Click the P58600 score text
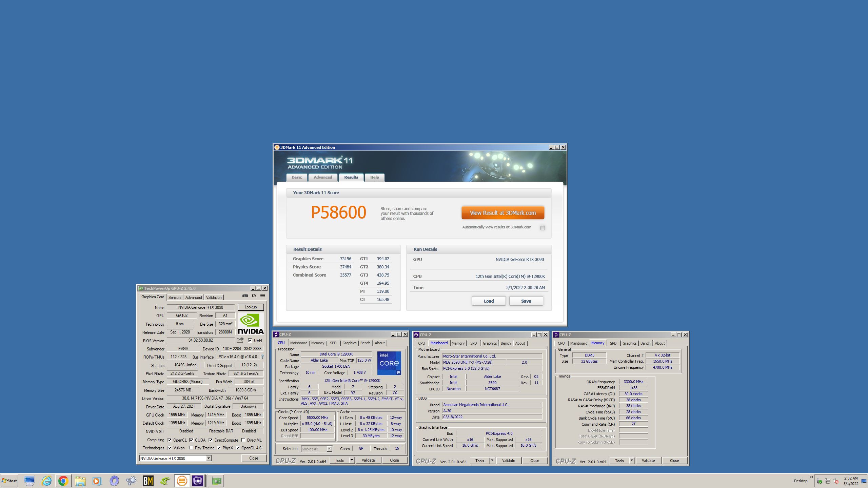868x488 pixels. (x=338, y=213)
